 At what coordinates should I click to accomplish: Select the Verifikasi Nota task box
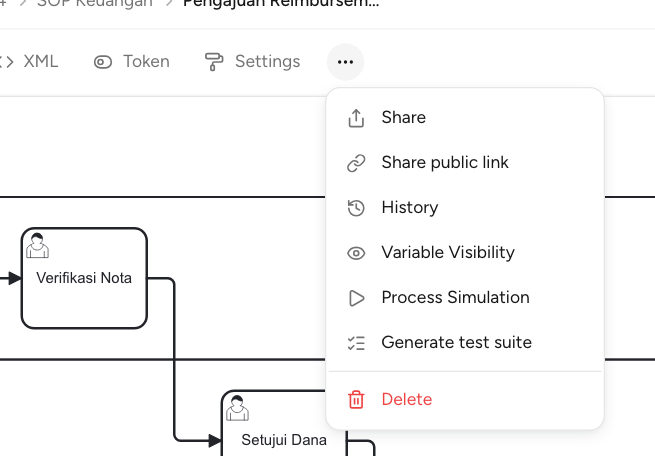[x=84, y=278]
